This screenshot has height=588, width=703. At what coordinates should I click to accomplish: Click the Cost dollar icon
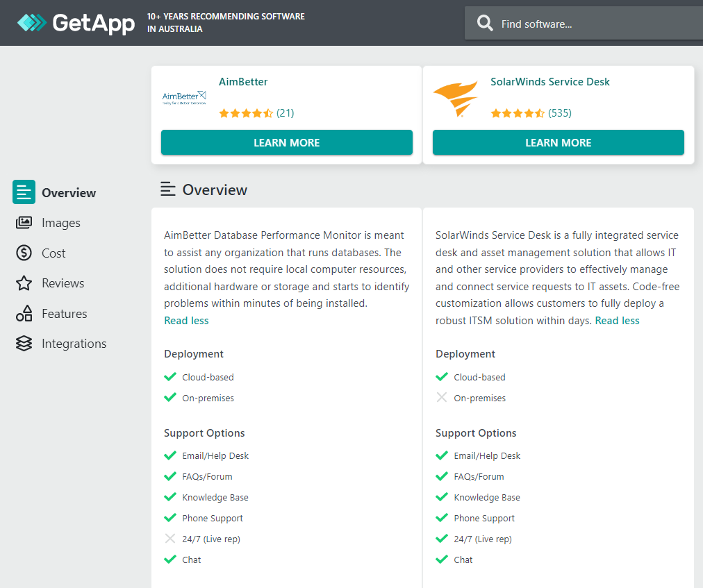(x=24, y=253)
